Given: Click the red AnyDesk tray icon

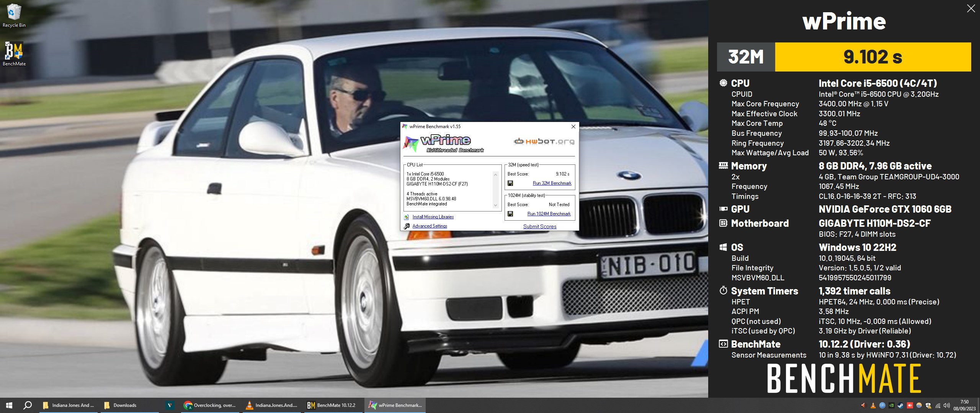Looking at the screenshot, I should [910, 405].
